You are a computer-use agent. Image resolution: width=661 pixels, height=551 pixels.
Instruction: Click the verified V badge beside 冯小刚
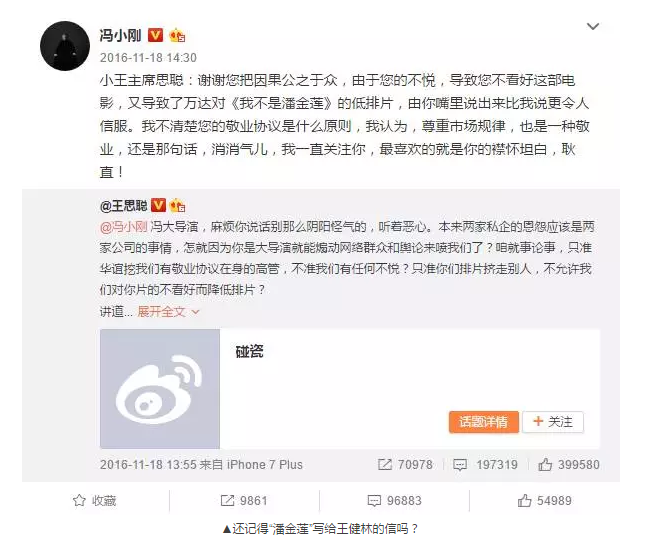pos(156,35)
